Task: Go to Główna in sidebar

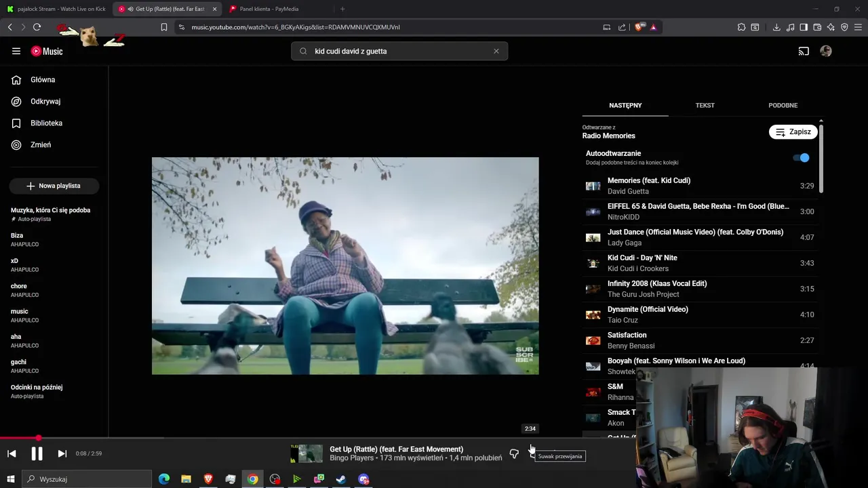Action: click(54, 80)
